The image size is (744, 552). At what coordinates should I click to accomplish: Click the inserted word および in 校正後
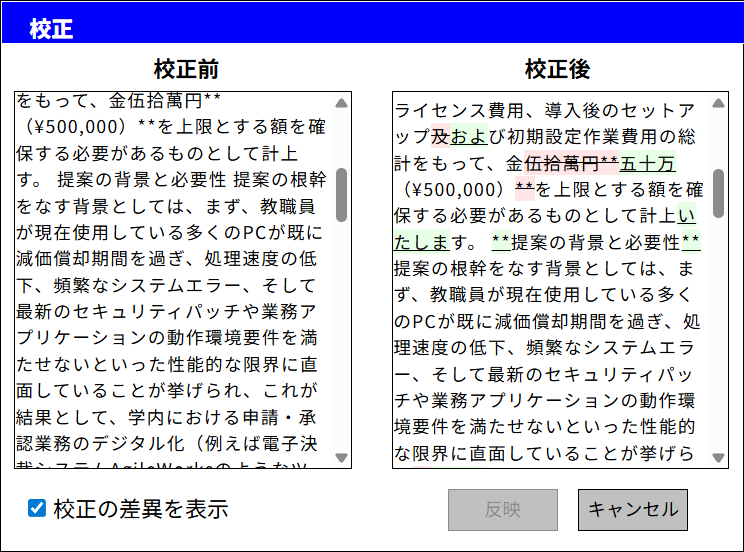(469, 137)
